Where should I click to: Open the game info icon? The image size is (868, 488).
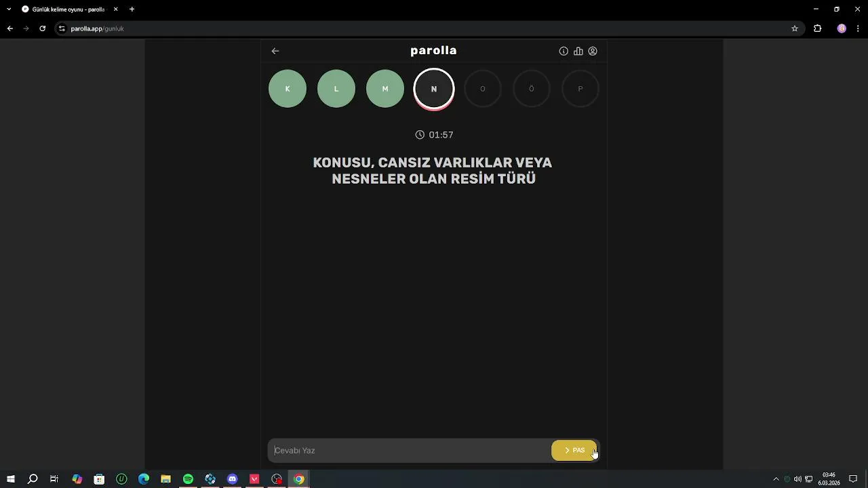point(564,51)
